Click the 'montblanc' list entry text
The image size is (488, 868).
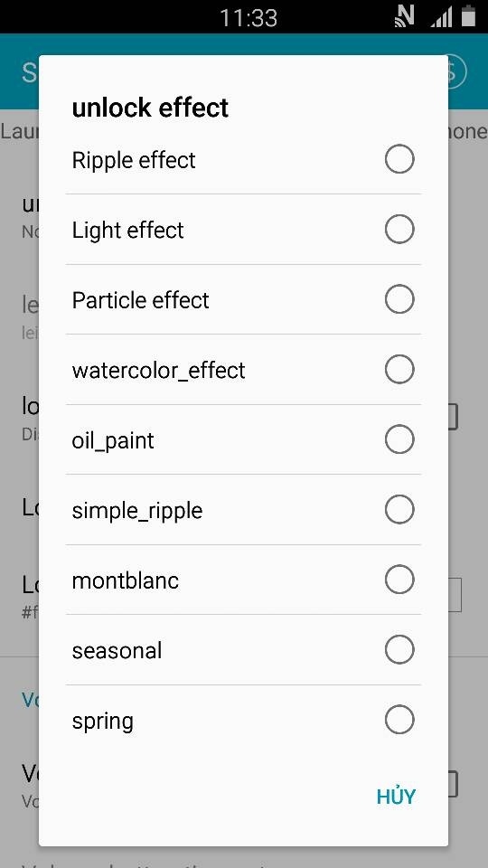(x=126, y=580)
